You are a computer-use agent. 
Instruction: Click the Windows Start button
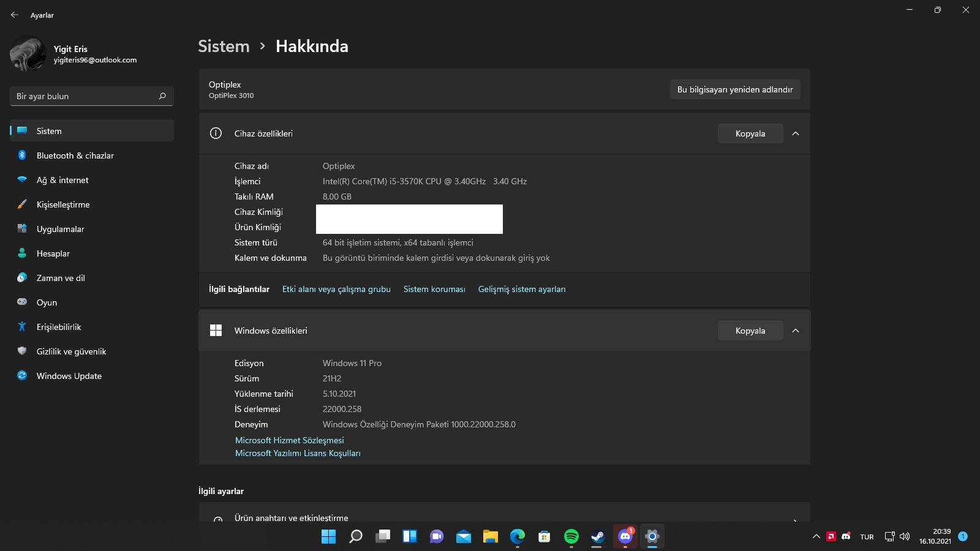tap(329, 537)
